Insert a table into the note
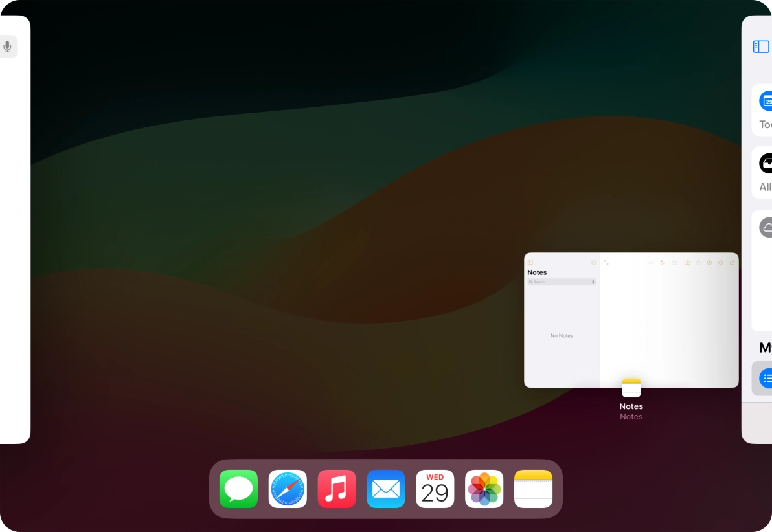The image size is (772, 532). click(x=675, y=262)
